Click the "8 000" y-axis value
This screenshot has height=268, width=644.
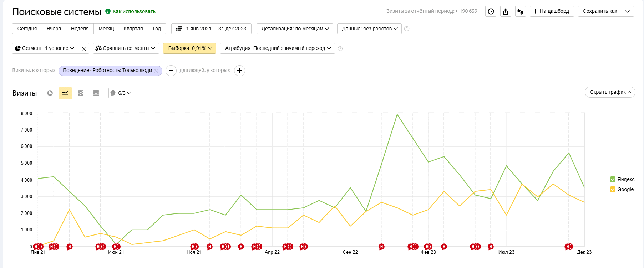26,113
